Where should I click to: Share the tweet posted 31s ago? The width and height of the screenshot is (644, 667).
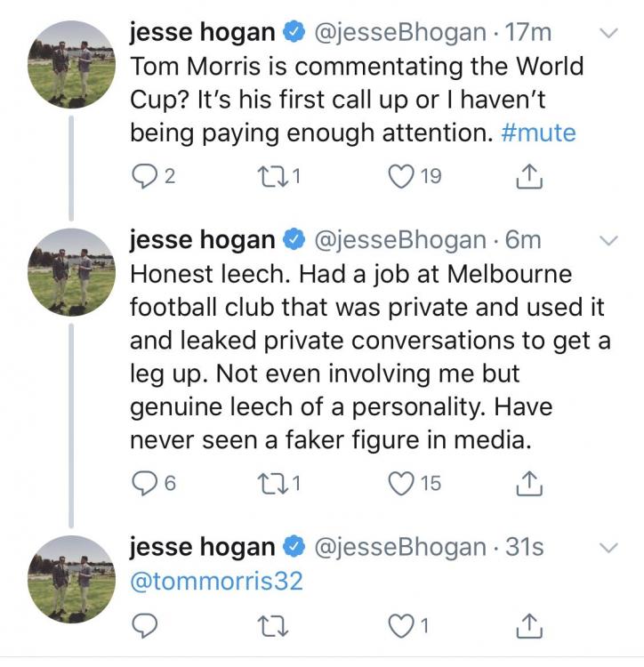(530, 626)
